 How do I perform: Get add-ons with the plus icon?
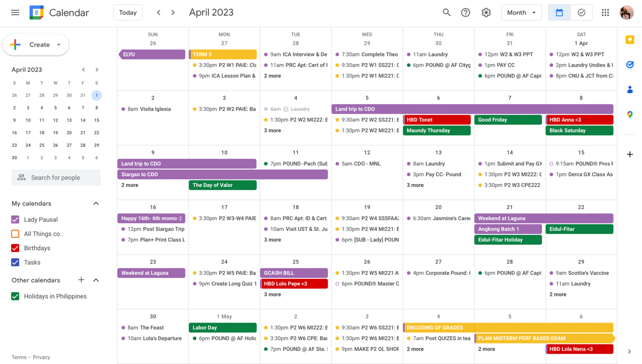[630, 154]
